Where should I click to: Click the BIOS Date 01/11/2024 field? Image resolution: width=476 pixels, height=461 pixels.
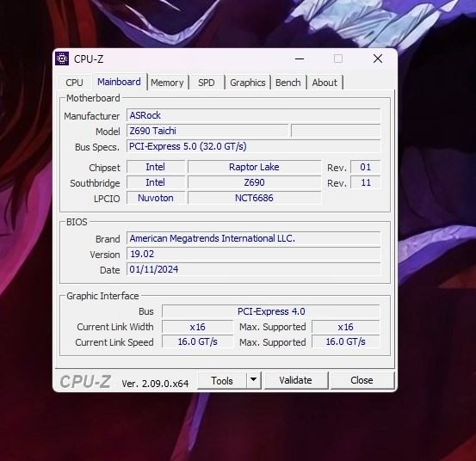253,269
